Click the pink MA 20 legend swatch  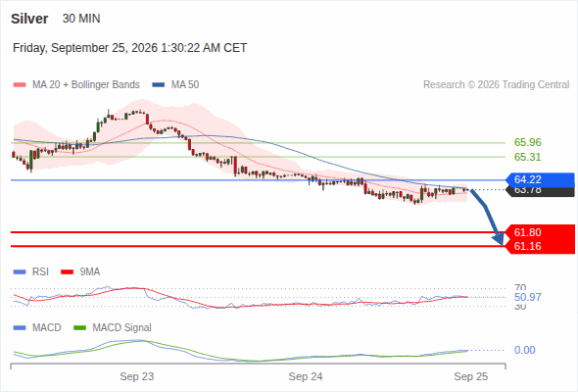click(x=20, y=85)
